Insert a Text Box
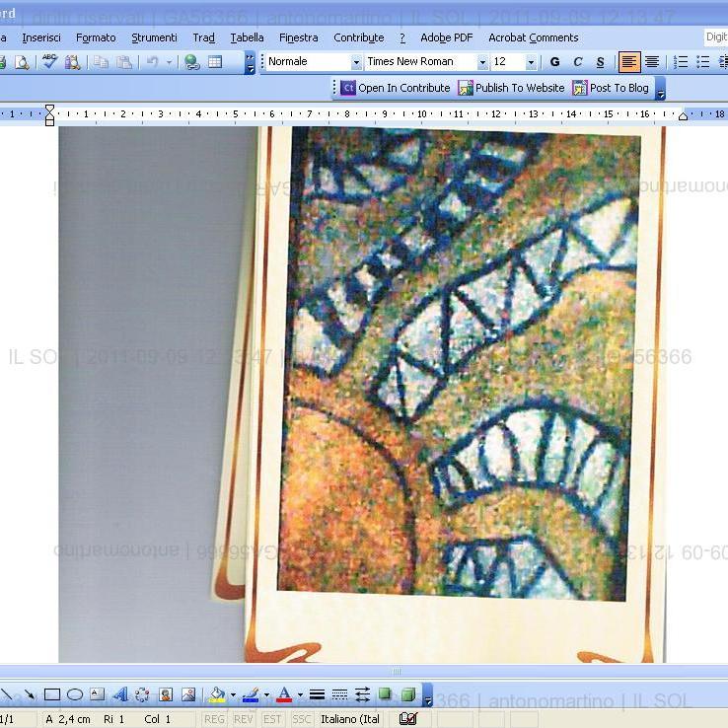The height and width of the screenshot is (728, 728). click(97, 694)
